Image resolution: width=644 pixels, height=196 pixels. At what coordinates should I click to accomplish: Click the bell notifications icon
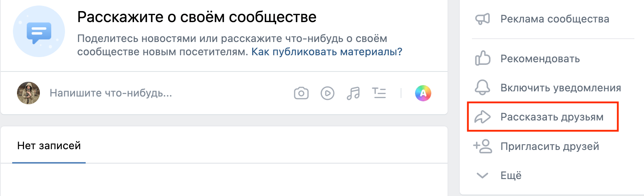coord(482,88)
